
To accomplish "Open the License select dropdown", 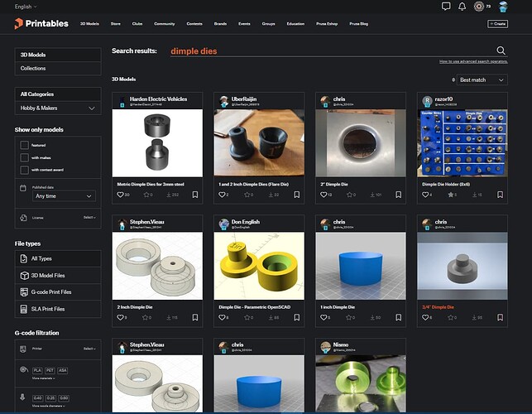I will tap(89, 218).
